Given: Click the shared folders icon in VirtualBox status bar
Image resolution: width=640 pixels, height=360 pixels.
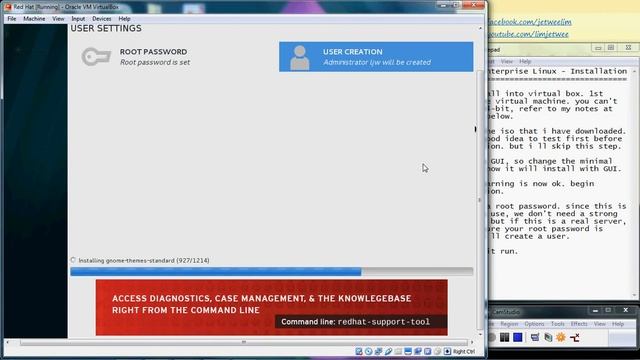Looking at the screenshot, I should pos(398,351).
